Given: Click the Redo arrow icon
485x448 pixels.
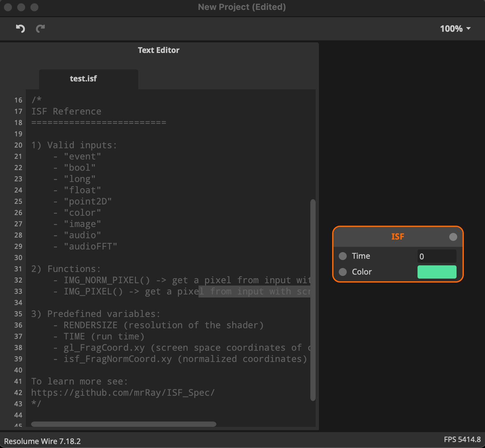Looking at the screenshot, I should tap(40, 29).
